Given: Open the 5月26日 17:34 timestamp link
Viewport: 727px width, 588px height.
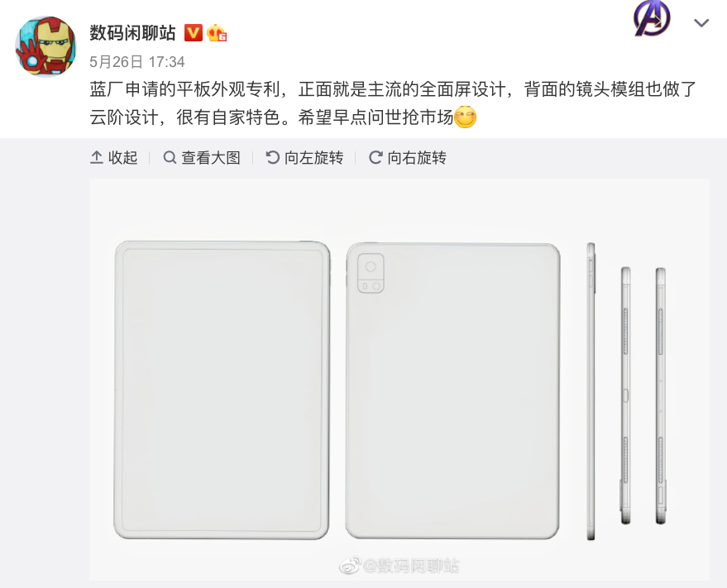Looking at the screenshot, I should coord(137,62).
